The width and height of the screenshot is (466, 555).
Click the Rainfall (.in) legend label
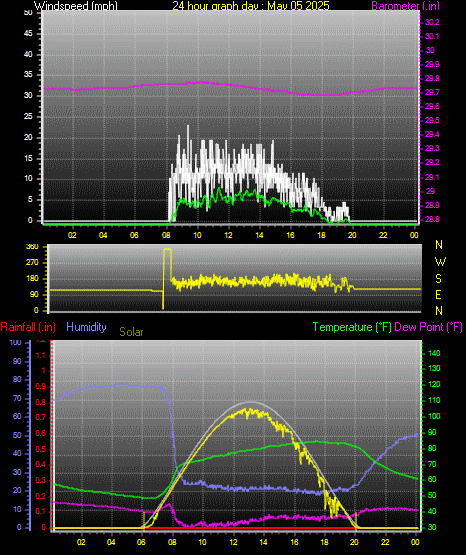pos(28,327)
